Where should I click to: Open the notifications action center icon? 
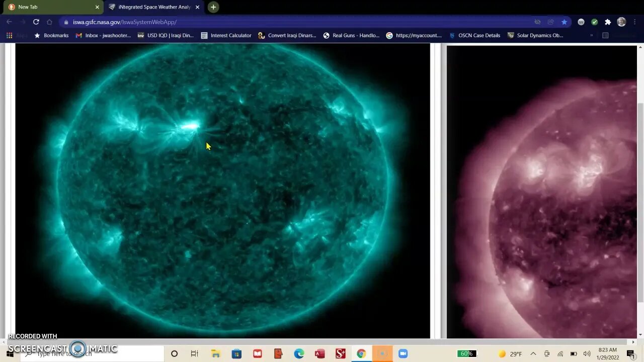tap(630, 354)
